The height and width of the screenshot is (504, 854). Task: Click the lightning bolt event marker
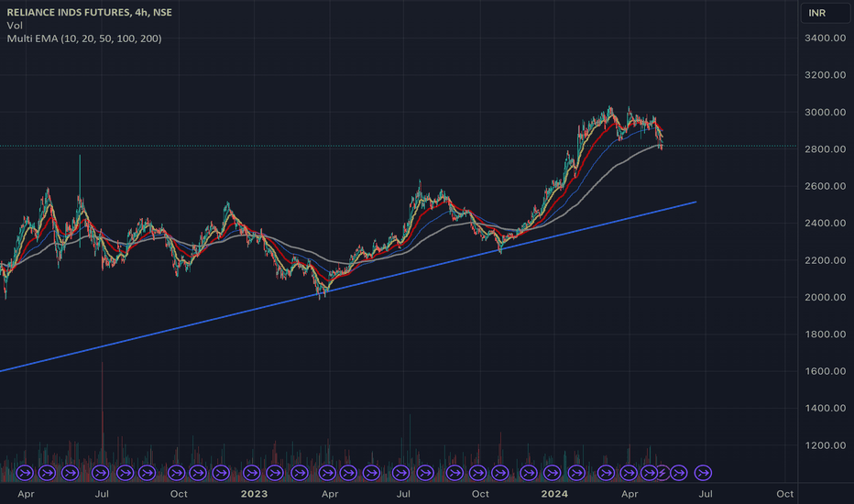coord(662,473)
